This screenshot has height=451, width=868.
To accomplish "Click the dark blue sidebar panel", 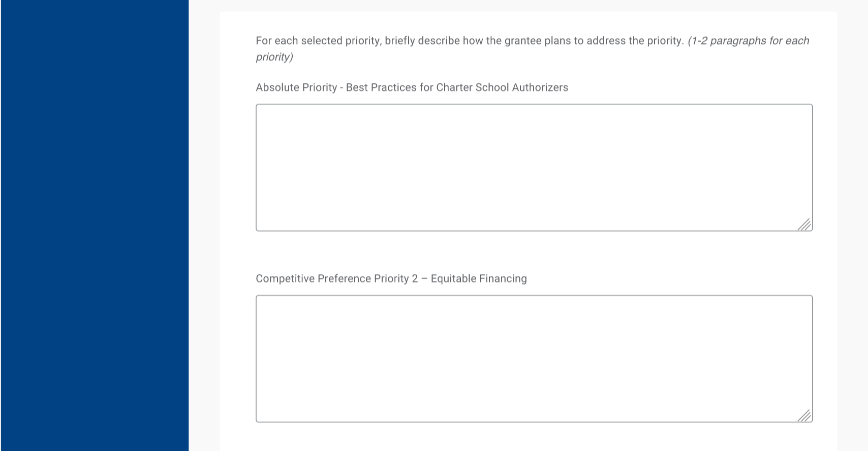I will pyautogui.click(x=95, y=225).
